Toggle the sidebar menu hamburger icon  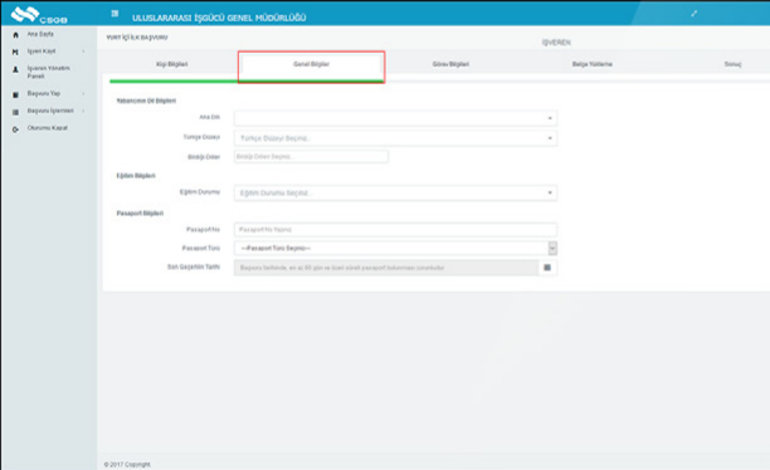pos(115,15)
